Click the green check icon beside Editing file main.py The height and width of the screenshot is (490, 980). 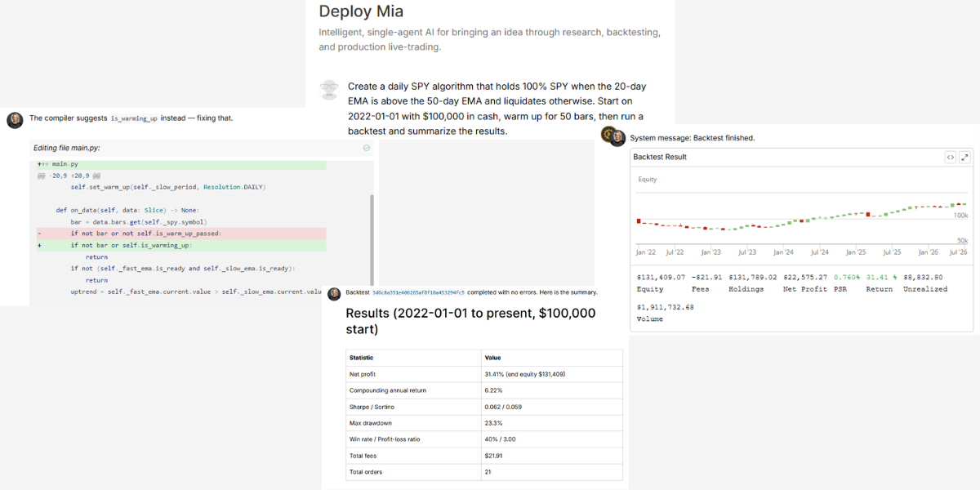[366, 148]
